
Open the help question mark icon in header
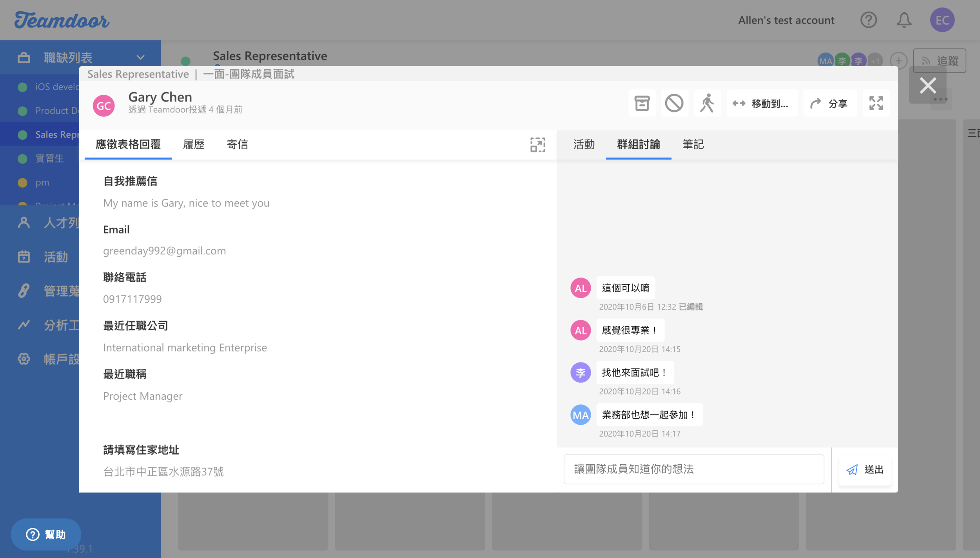pos(869,20)
